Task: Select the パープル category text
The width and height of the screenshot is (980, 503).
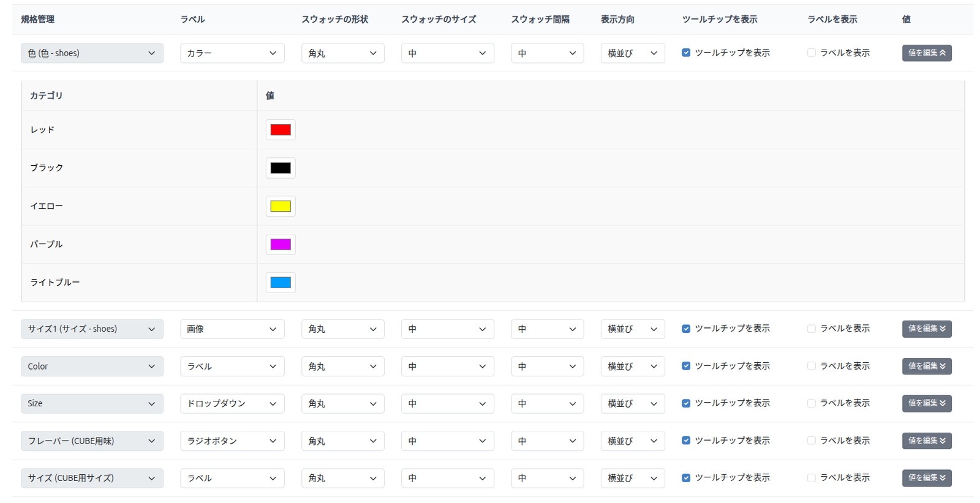Action: click(47, 244)
